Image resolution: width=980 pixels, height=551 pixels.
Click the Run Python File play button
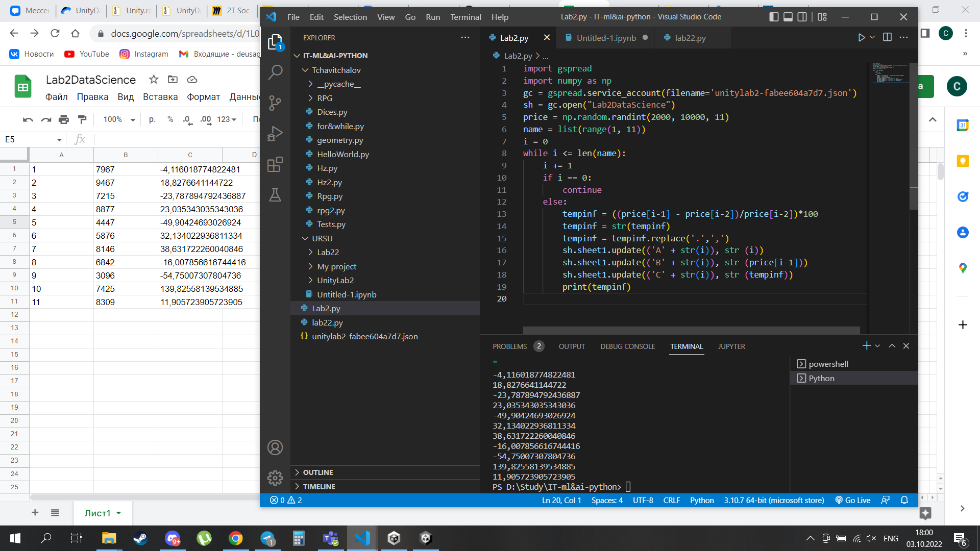[x=861, y=38]
